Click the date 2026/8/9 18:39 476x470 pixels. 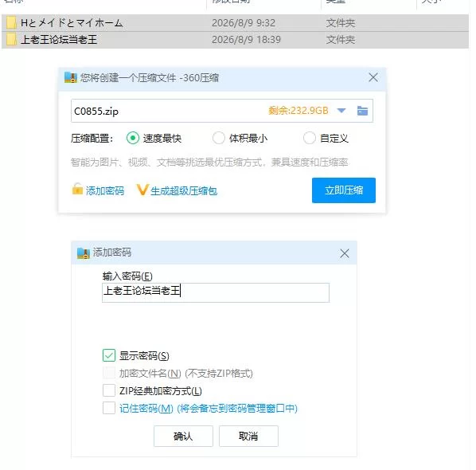click(x=246, y=40)
